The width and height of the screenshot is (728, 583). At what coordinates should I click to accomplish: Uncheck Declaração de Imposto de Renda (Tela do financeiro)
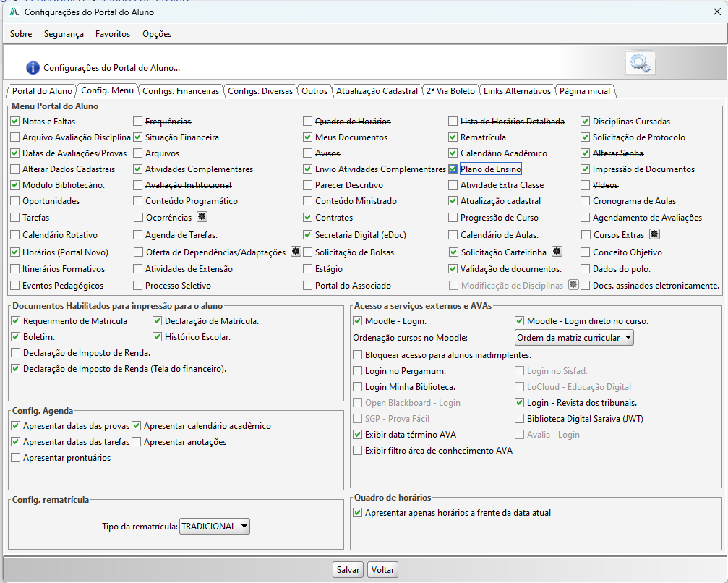pos(15,369)
